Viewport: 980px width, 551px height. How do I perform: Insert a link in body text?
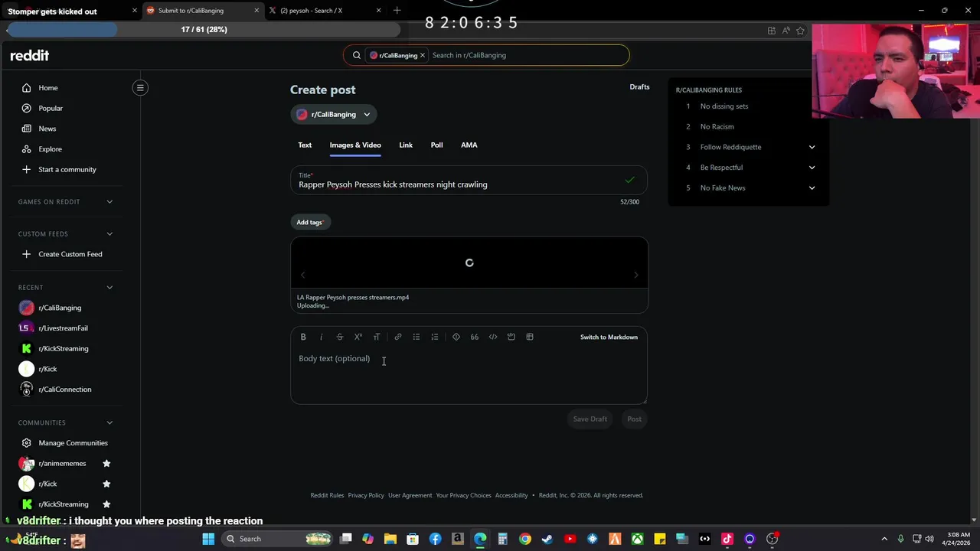[x=398, y=337]
